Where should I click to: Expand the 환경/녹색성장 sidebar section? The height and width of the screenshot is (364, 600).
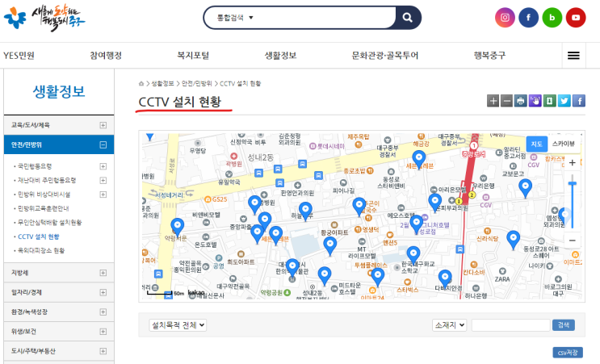point(103,312)
